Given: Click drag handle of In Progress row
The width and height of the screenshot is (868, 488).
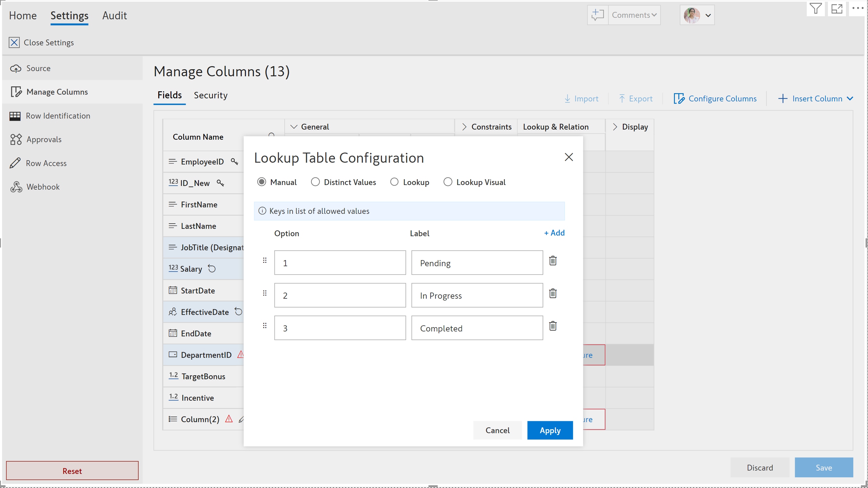Looking at the screenshot, I should (x=264, y=293).
